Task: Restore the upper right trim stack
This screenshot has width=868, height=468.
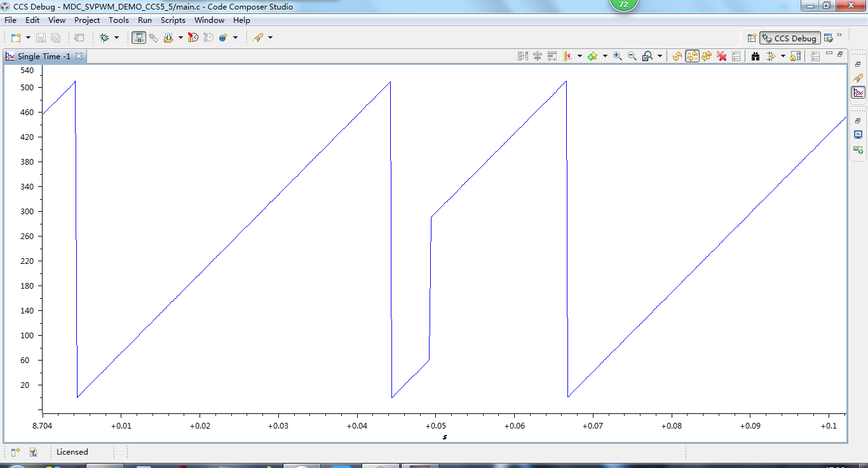Action: point(858,64)
